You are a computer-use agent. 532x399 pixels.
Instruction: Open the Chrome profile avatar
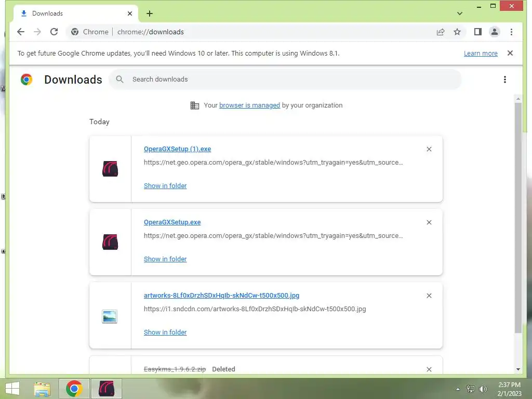tap(495, 32)
